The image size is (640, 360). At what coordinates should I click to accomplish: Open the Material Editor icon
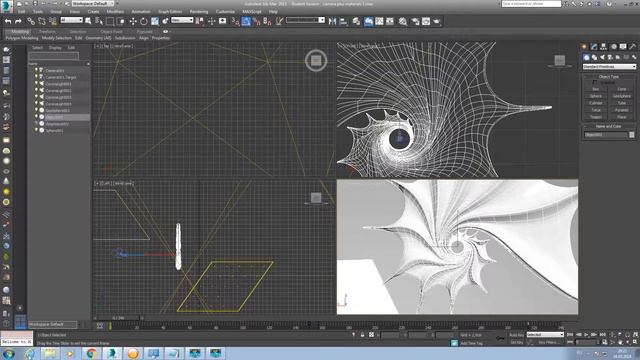[x=403, y=21]
